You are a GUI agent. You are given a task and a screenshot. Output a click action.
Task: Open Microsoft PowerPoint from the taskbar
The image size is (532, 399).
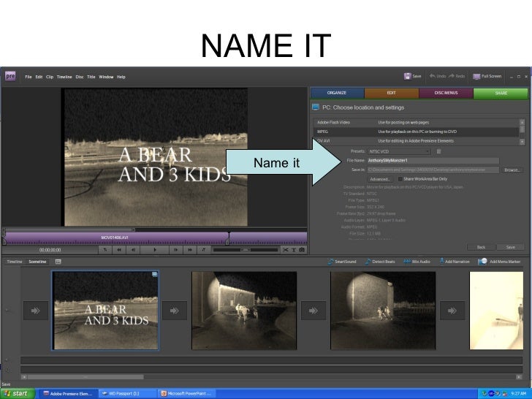point(187,394)
